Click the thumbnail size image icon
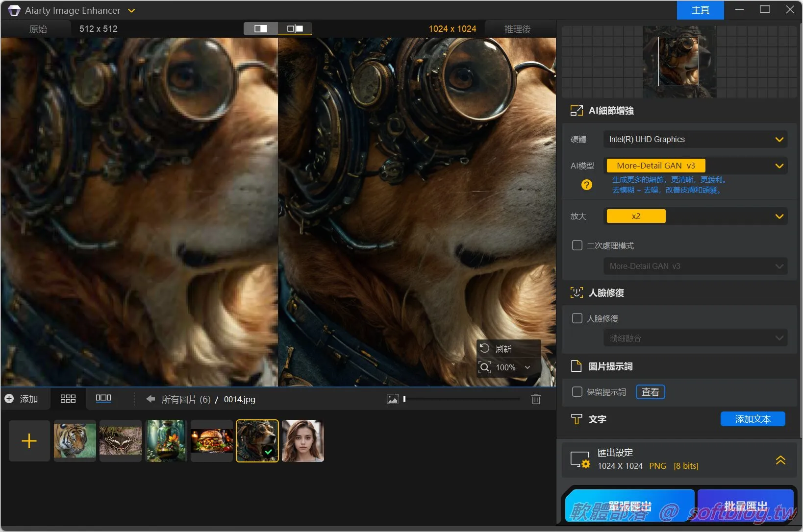 (x=393, y=399)
